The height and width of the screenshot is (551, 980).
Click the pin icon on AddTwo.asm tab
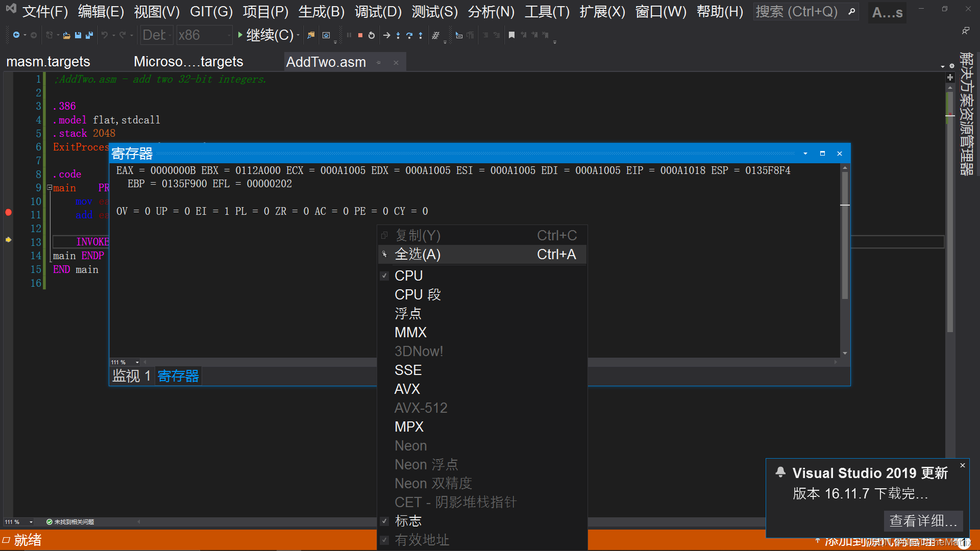tap(379, 62)
